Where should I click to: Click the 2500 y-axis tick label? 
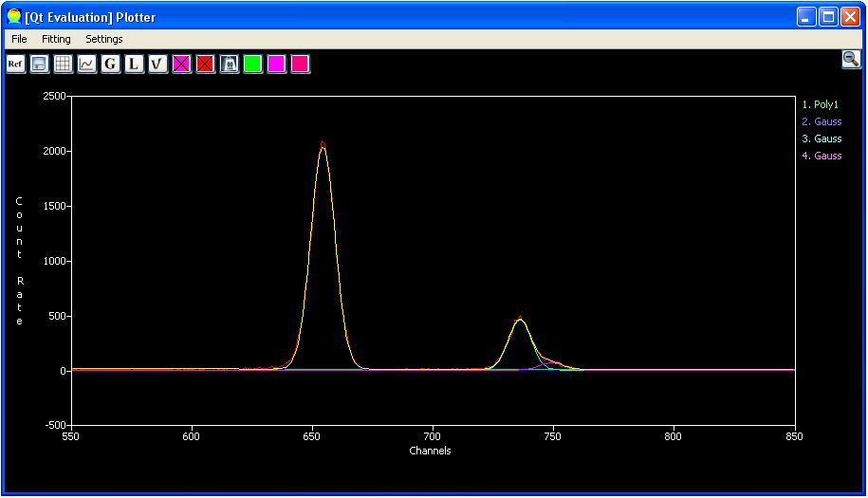point(54,97)
